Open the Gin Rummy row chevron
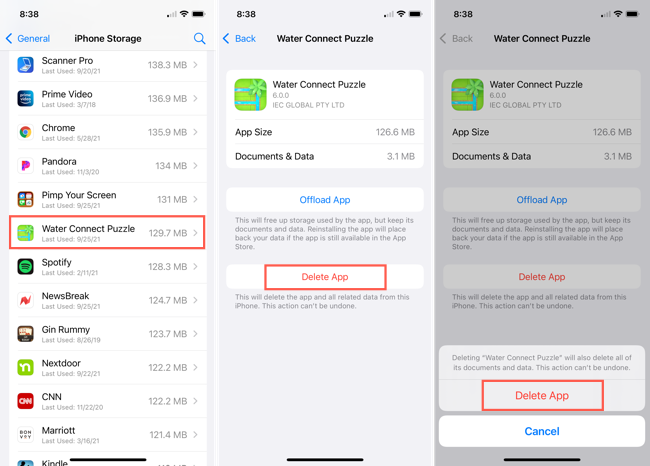 (x=196, y=334)
